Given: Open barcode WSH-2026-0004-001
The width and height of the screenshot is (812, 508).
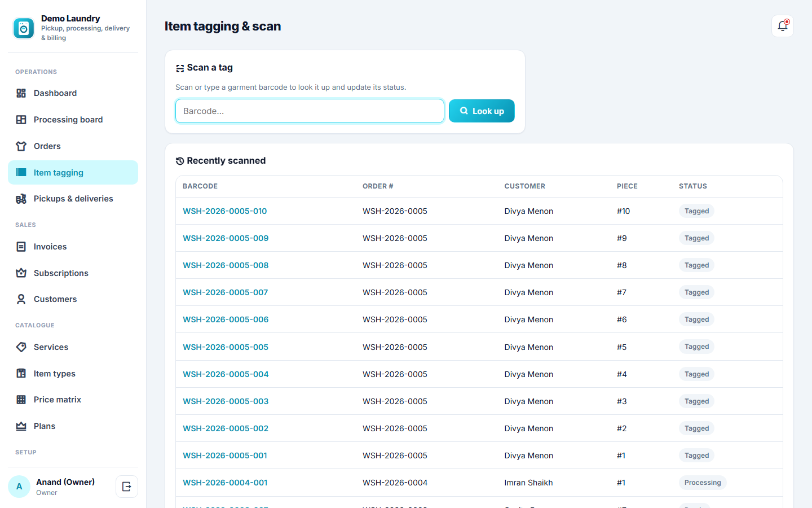Looking at the screenshot, I should (225, 483).
